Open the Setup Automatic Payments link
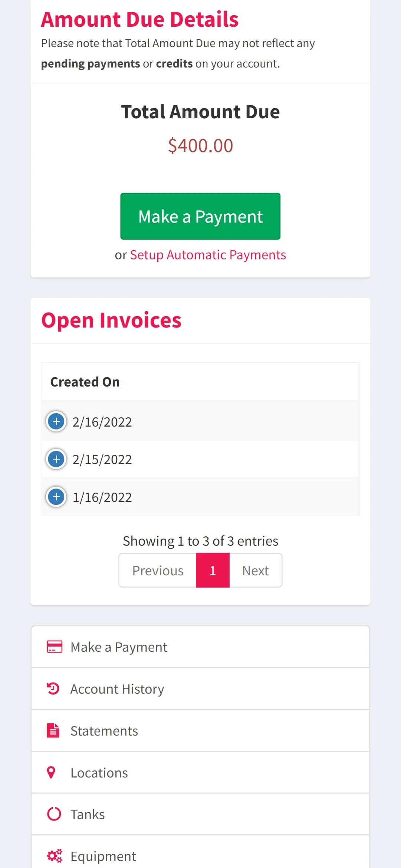The width and height of the screenshot is (401, 868). [x=208, y=255]
